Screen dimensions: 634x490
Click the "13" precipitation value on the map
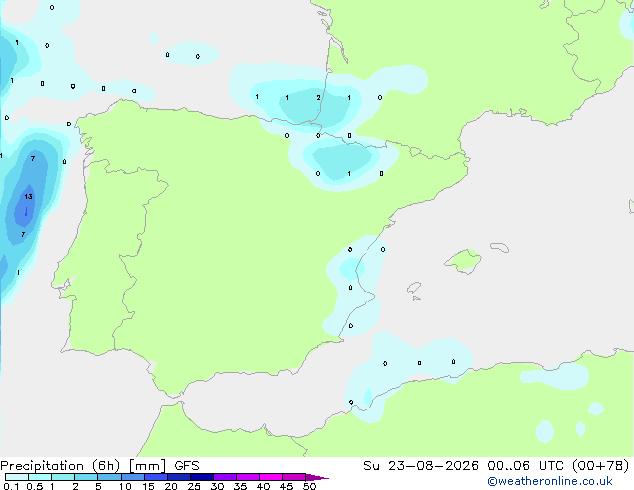click(x=28, y=196)
